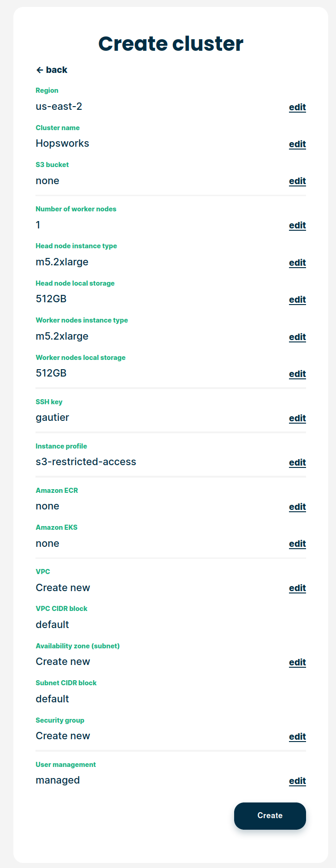Edit the VPC setting
The image size is (336, 868).
click(297, 588)
